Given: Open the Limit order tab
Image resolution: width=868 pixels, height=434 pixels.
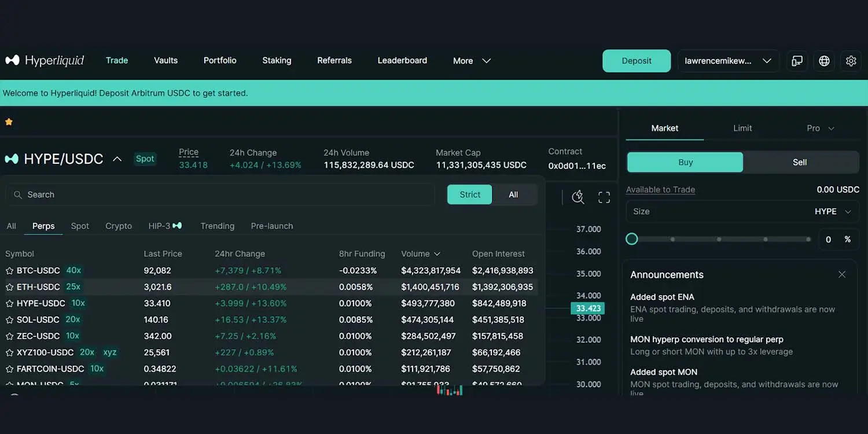Looking at the screenshot, I should click(x=742, y=128).
